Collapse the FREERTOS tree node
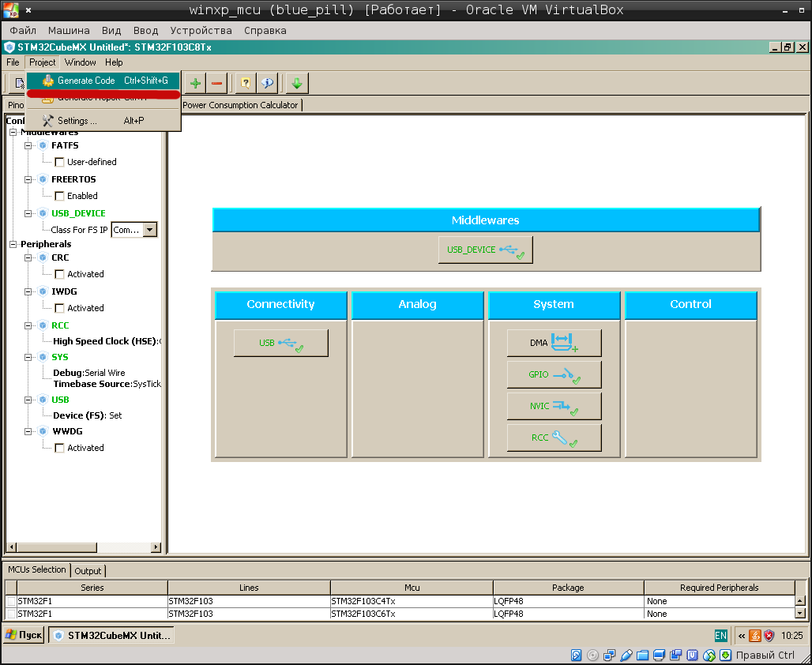 point(28,180)
